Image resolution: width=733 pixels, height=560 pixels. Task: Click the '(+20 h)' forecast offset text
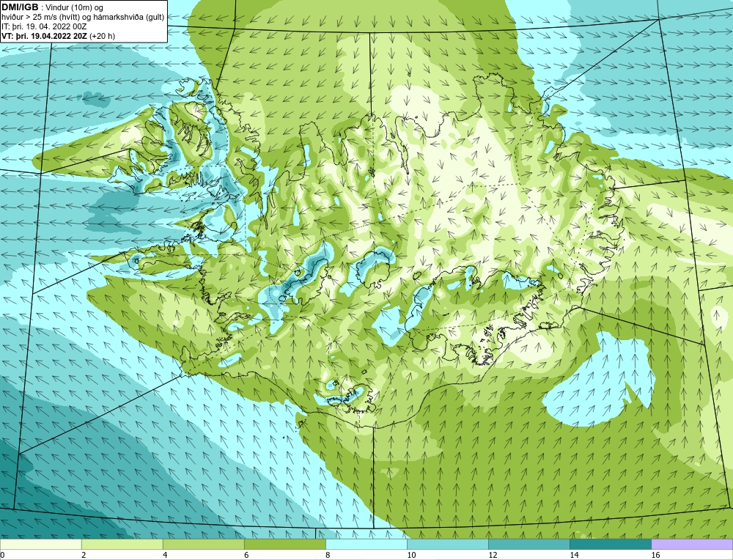coord(102,35)
